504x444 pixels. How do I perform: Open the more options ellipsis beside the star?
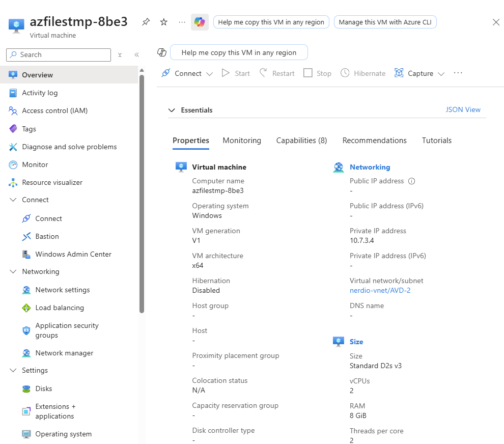(182, 22)
